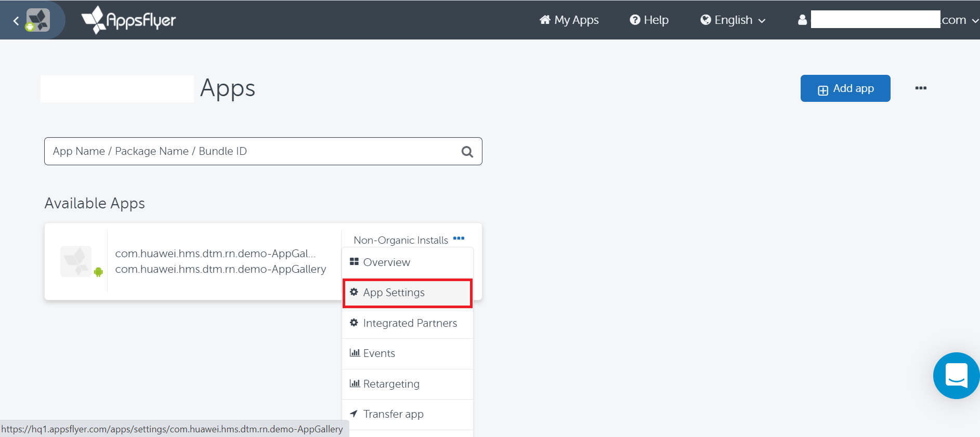Click the Available Apps heading

(x=95, y=203)
